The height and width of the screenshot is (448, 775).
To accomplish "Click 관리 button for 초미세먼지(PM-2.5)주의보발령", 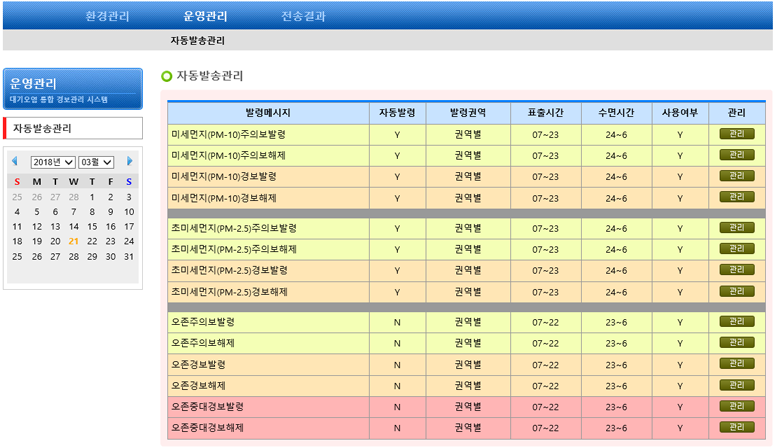I will click(736, 228).
